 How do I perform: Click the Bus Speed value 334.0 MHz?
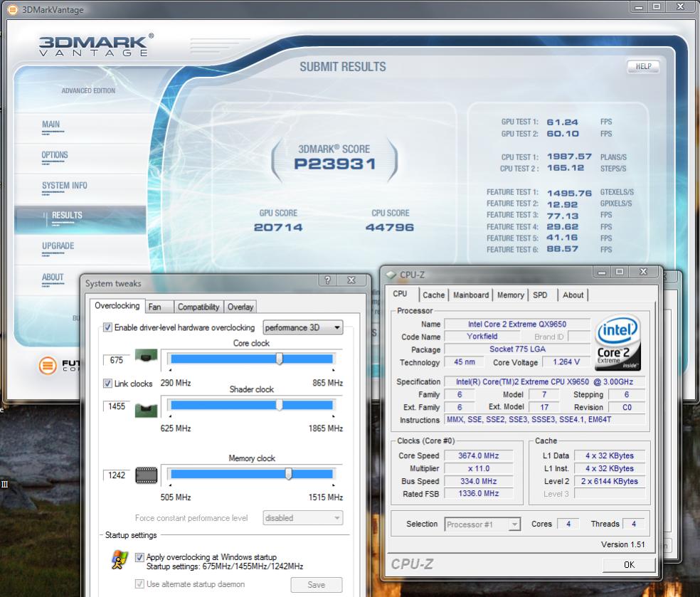479,481
